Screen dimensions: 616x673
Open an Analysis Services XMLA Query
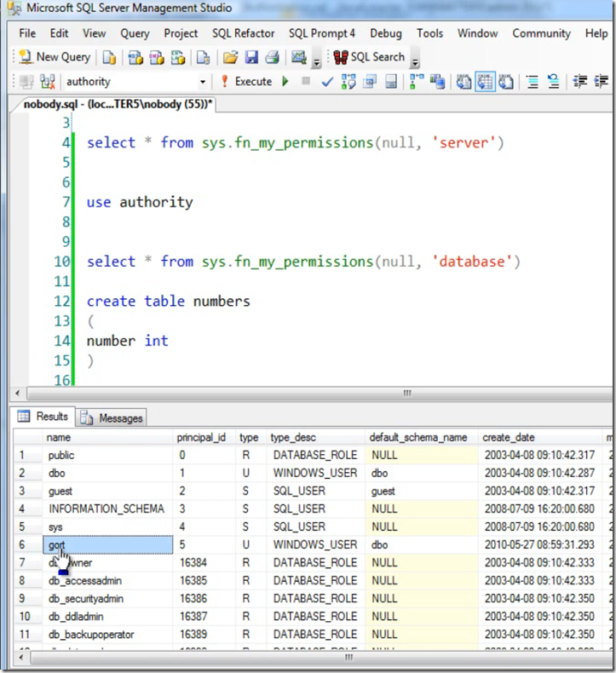click(x=178, y=57)
